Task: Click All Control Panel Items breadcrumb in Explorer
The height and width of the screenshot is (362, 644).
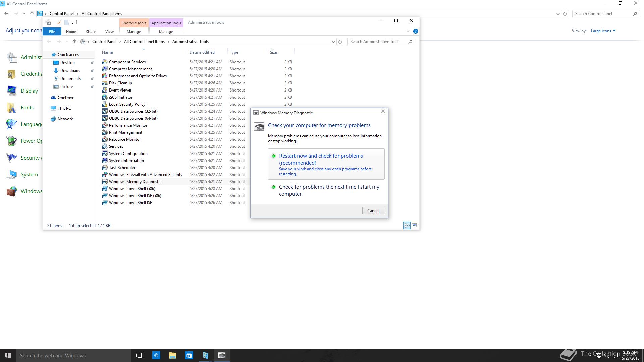Action: point(144,42)
